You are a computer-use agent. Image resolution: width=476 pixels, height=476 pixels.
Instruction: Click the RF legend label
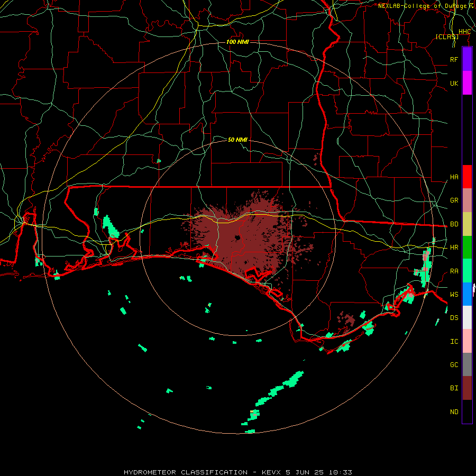454,59
